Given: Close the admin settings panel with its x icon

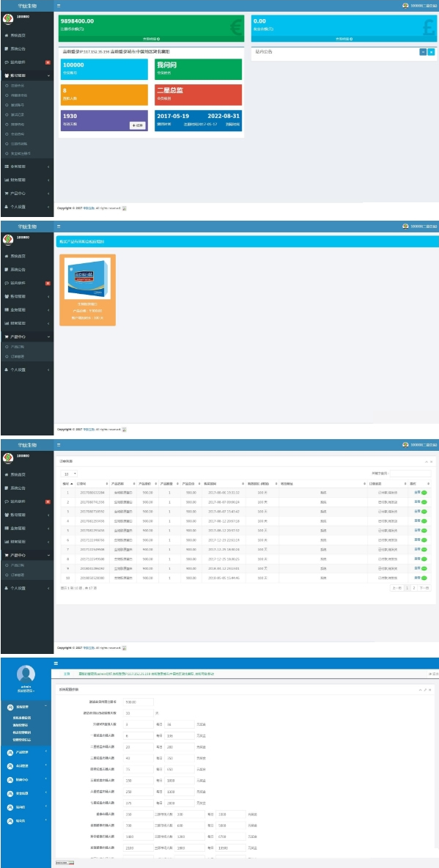Looking at the screenshot, I should pyautogui.click(x=431, y=690).
